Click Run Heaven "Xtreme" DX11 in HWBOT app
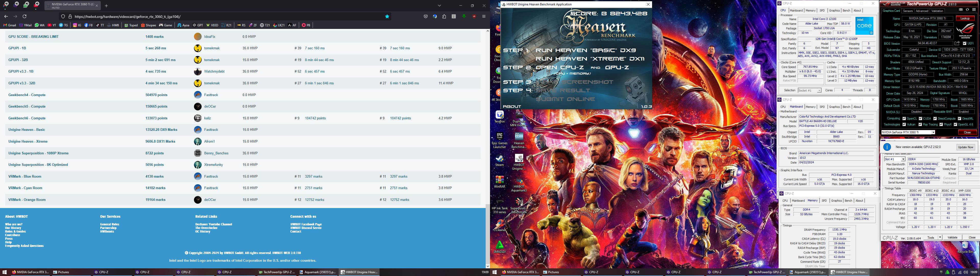 pos(590,59)
